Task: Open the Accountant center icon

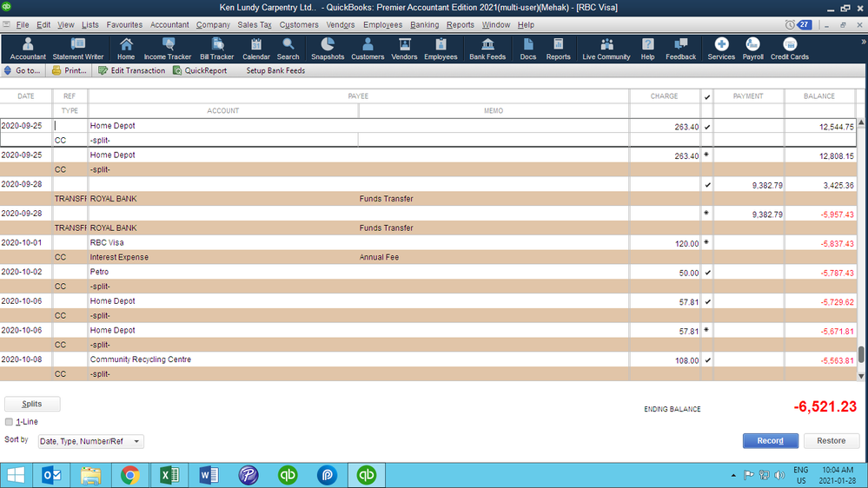Action: (x=28, y=49)
